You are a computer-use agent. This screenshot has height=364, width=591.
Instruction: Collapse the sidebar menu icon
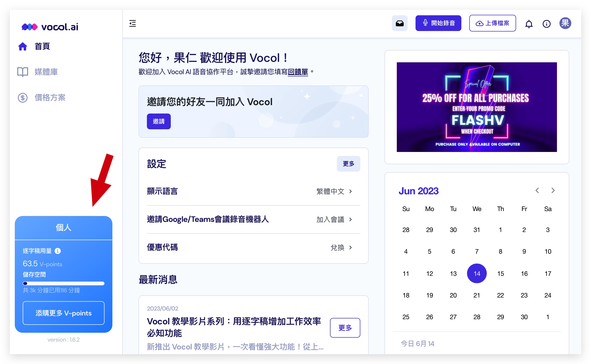pyautogui.click(x=133, y=23)
